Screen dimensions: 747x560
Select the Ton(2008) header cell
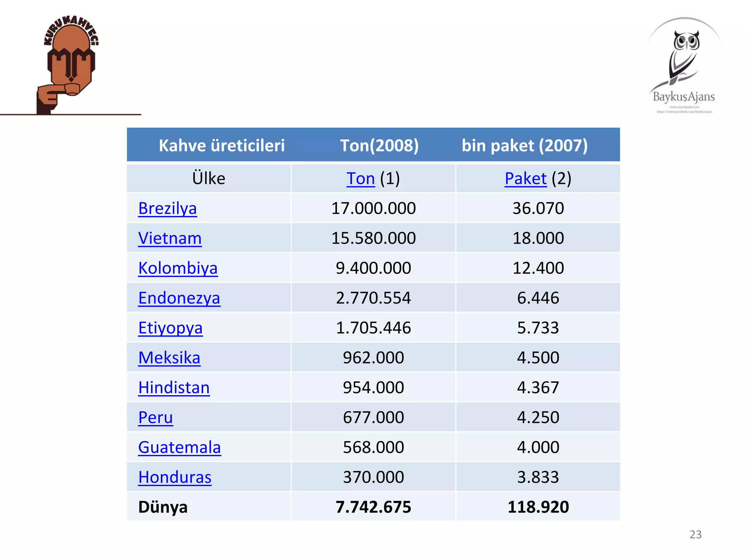coord(379,145)
